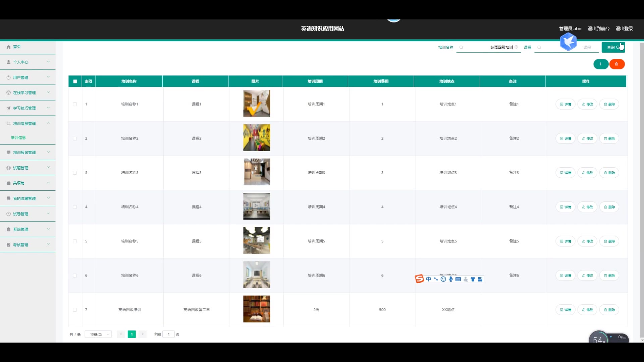644x362 pixels.
Task: Click the red trash batch delete button
Action: tap(616, 64)
